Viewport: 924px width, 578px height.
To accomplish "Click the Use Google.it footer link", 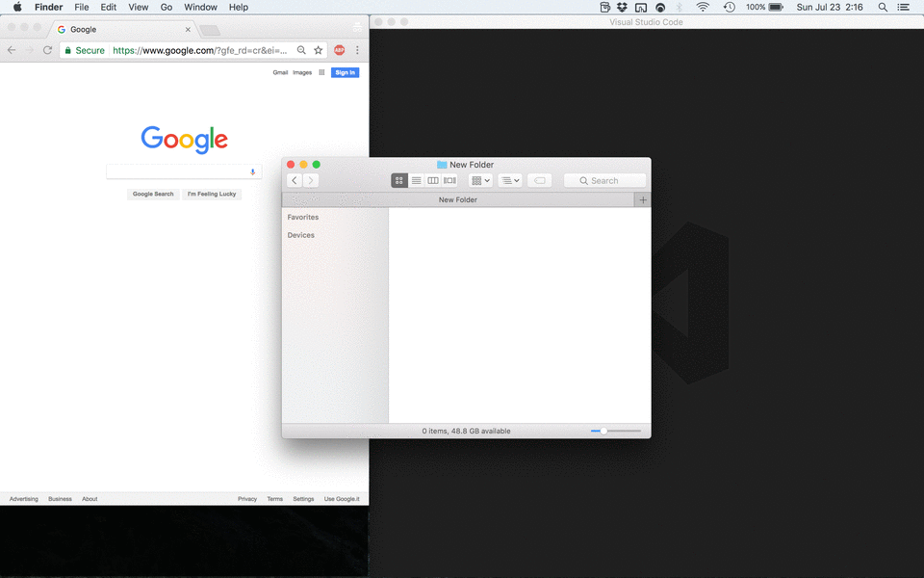I will coord(341,499).
